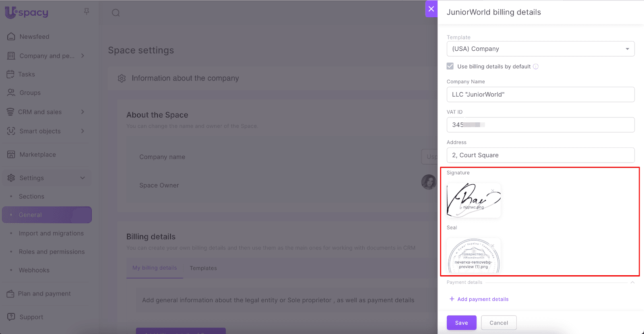
Task: Click the info icon beside default checkbox
Action: pyautogui.click(x=536, y=67)
